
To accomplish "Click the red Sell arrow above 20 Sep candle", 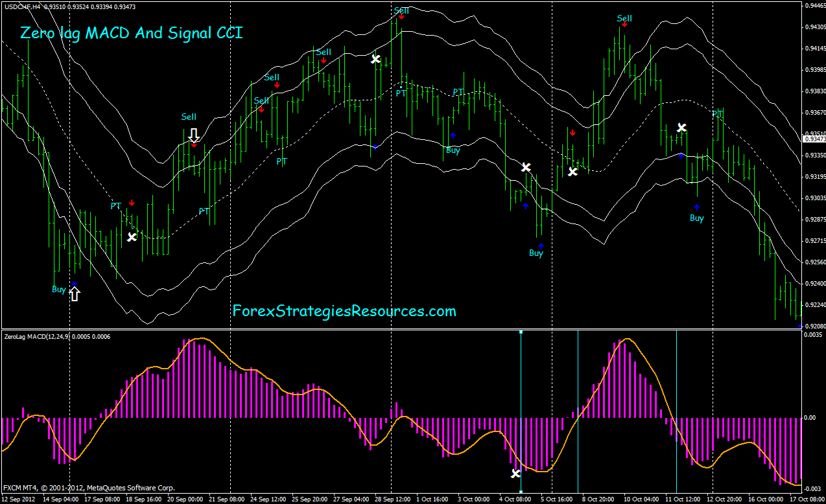I will point(194,145).
